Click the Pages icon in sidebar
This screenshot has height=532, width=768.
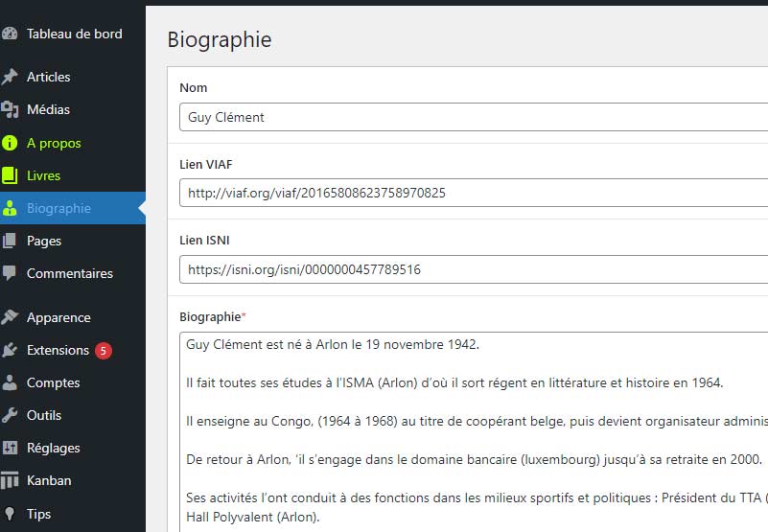pyautogui.click(x=10, y=241)
